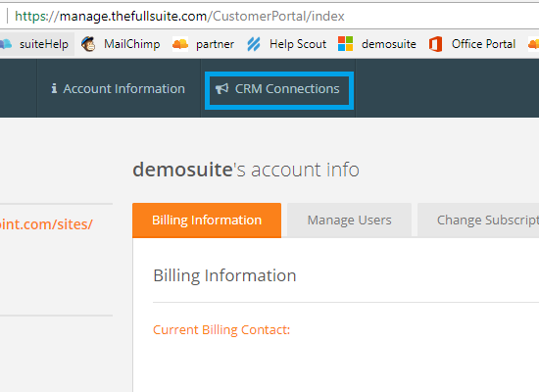Click the megaphone icon beside CRM Connections
The image size is (539, 392).
click(221, 89)
